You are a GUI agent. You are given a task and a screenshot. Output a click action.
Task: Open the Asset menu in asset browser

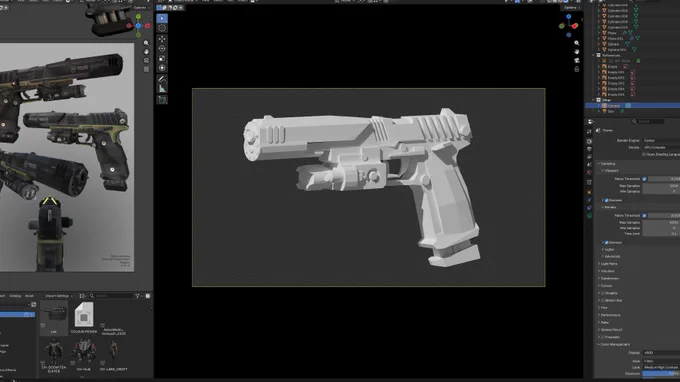pyautogui.click(x=29, y=296)
